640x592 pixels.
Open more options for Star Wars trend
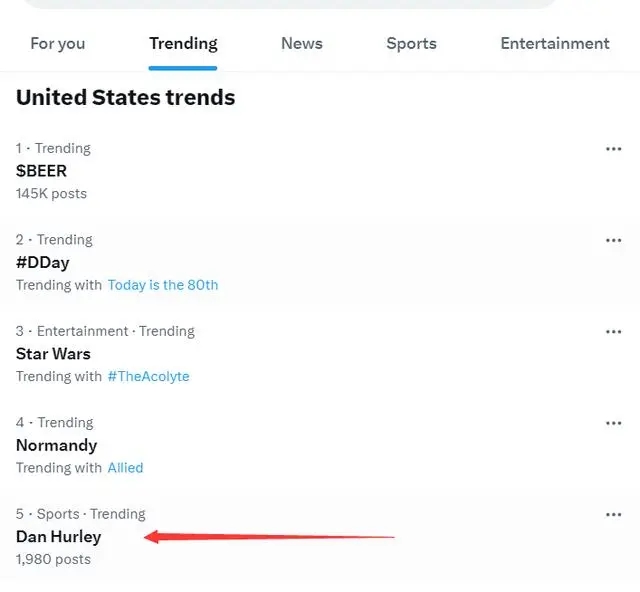point(613,332)
